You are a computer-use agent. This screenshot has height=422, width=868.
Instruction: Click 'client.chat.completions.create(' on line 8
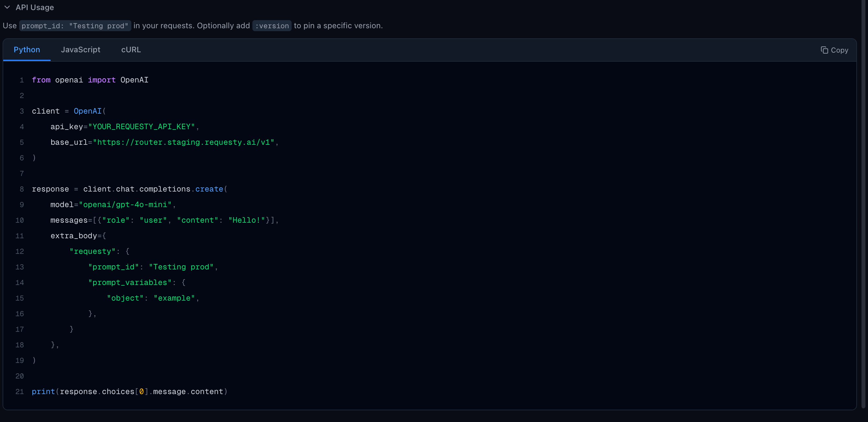pyautogui.click(x=155, y=189)
